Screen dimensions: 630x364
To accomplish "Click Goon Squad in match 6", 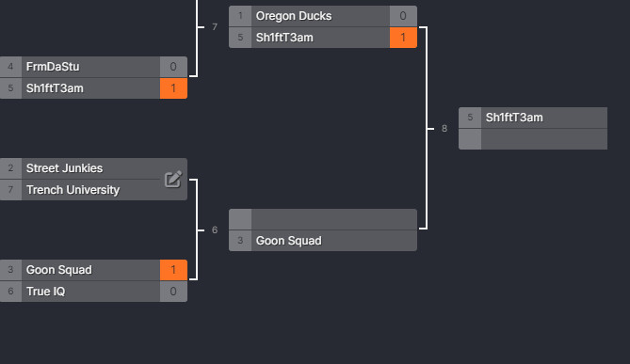I will (x=323, y=241).
